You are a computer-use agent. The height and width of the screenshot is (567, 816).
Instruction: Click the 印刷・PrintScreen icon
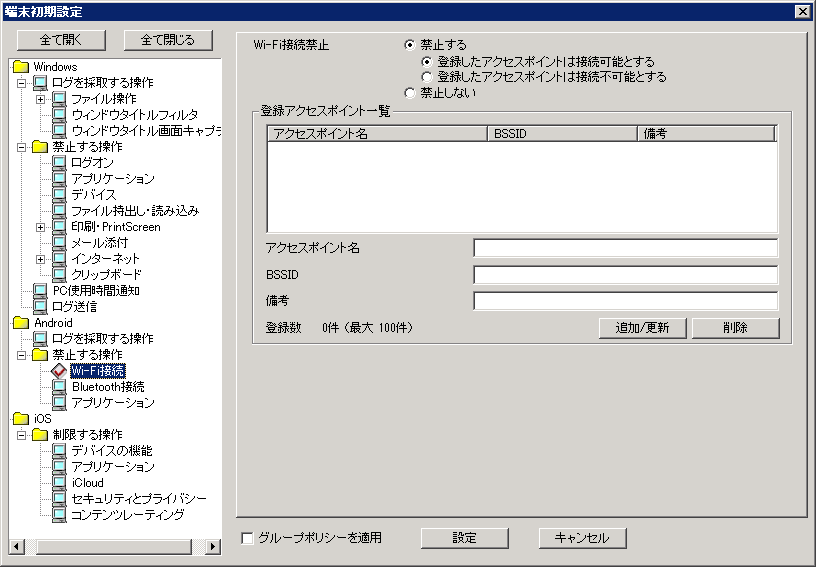click(59, 227)
